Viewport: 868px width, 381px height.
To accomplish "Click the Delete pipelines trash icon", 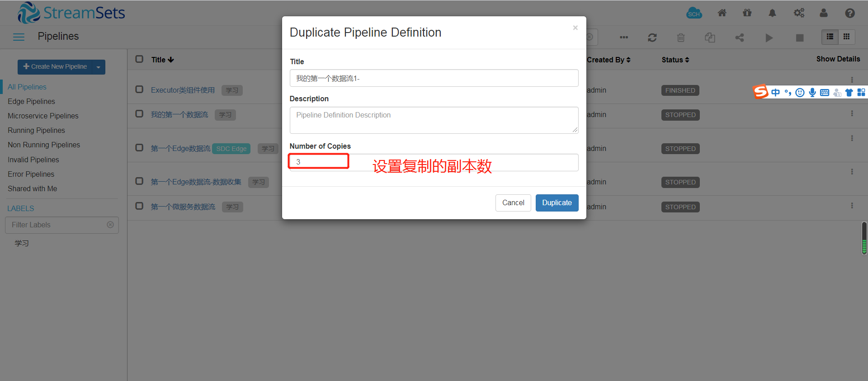I will coord(680,38).
